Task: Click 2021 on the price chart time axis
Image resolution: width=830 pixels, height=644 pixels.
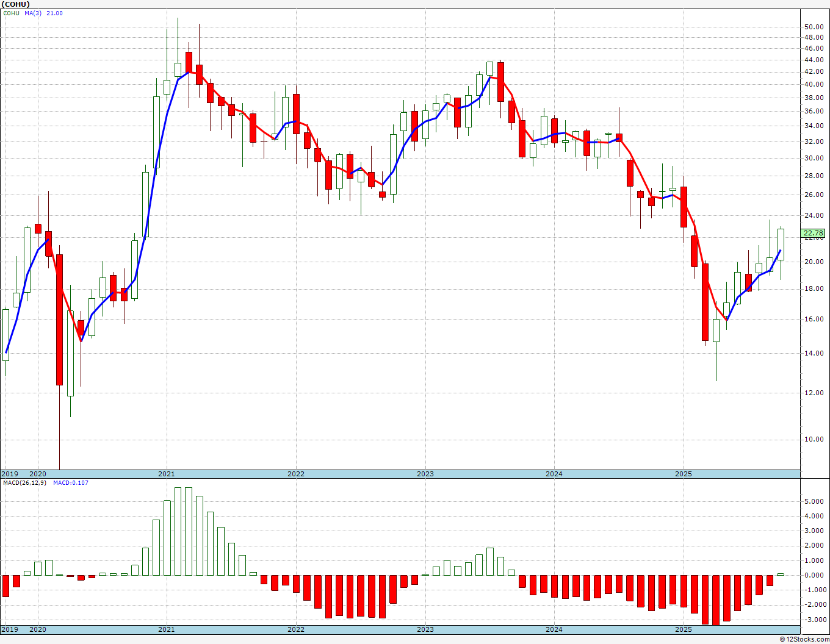Action: [x=167, y=474]
